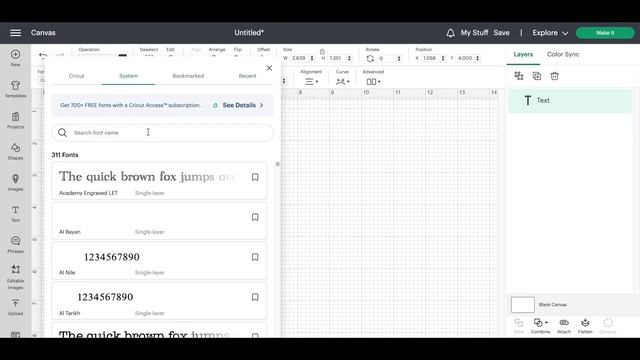The image size is (640, 360).
Task: Click the Attach tool
Action: click(x=564, y=326)
